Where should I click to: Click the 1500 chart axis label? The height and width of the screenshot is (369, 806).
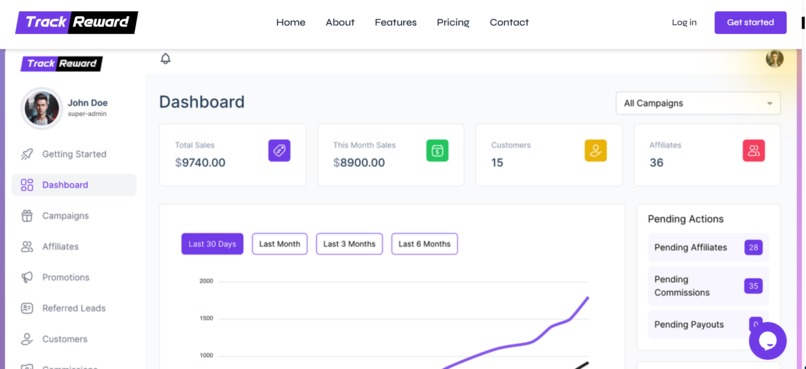point(206,319)
